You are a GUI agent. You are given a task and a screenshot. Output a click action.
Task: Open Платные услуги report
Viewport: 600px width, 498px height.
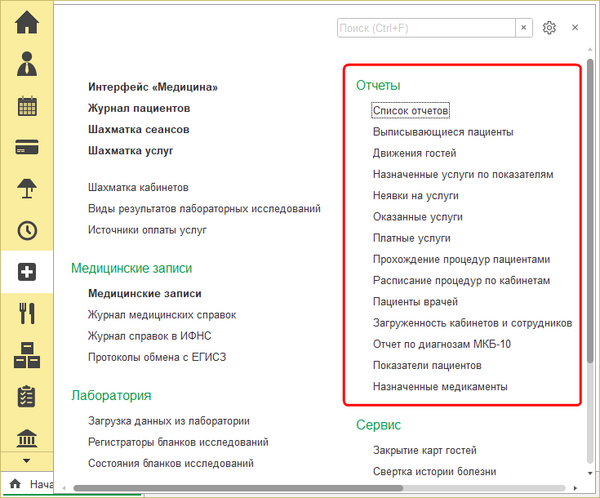click(412, 238)
